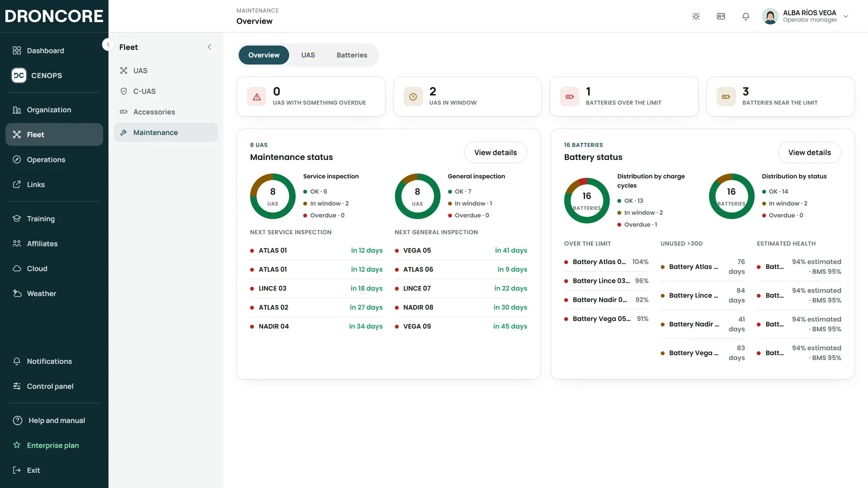Select Maintenance in the Fleet submenu
Image resolution: width=868 pixels, height=488 pixels.
166,132
